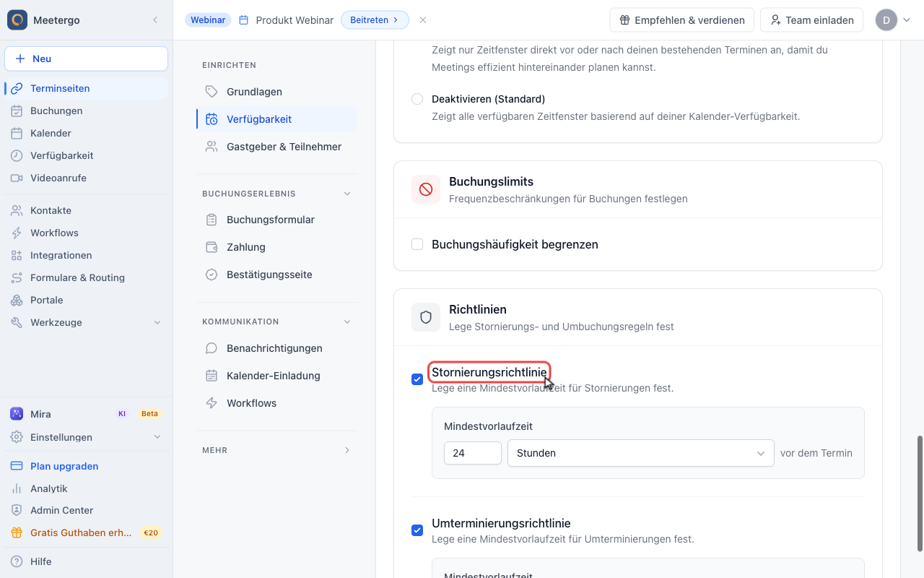Click the Bestätigungsseite check-circle icon
This screenshot has width=924, height=578.
(x=212, y=275)
